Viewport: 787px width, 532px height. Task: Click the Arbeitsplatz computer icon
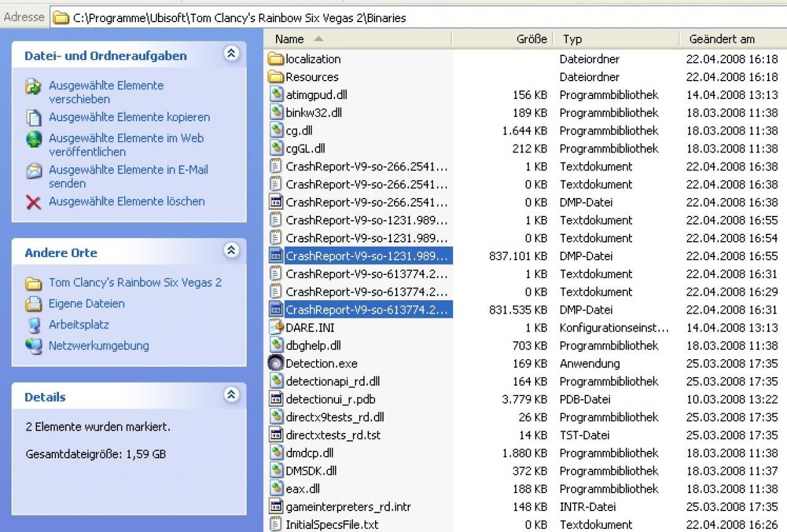coord(34,325)
